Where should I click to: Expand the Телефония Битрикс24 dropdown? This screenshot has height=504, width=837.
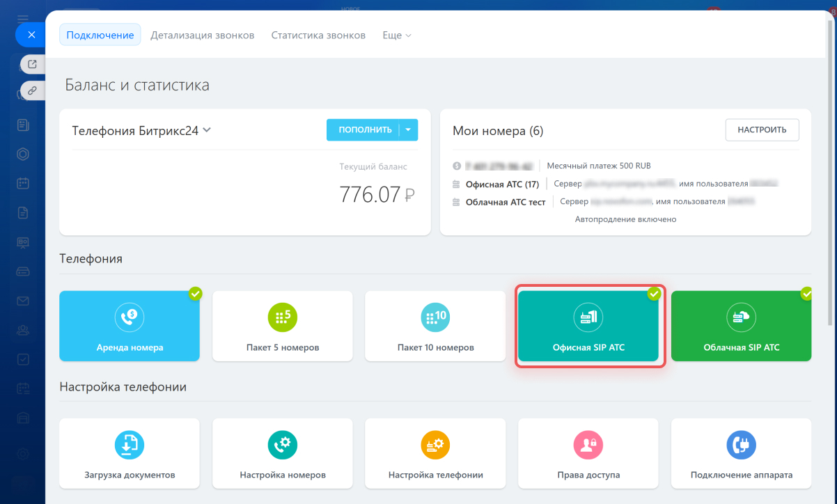click(x=207, y=130)
